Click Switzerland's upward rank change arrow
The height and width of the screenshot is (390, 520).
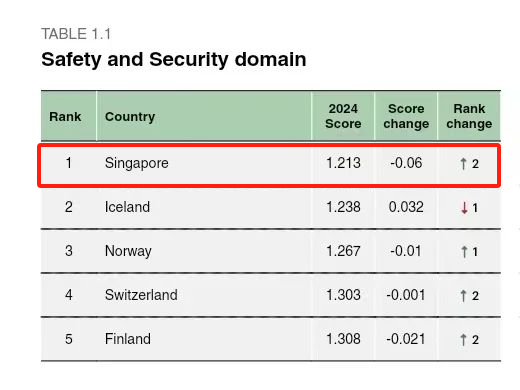tap(463, 296)
